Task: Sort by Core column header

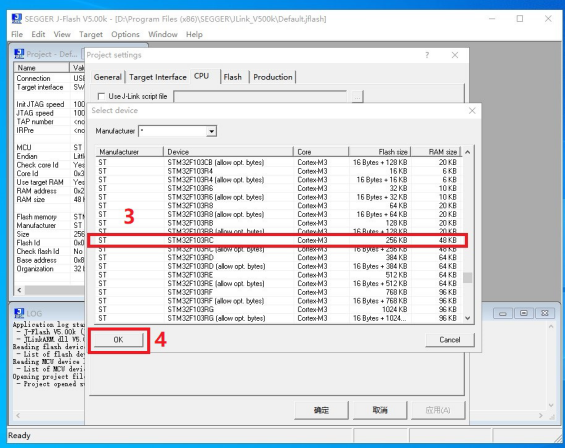Action: (321, 152)
